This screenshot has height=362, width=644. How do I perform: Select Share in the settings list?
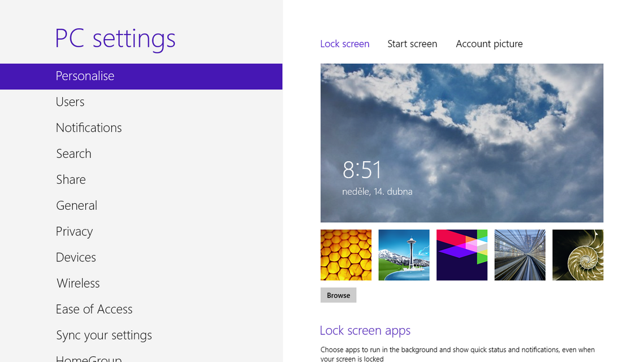pyautogui.click(x=71, y=180)
